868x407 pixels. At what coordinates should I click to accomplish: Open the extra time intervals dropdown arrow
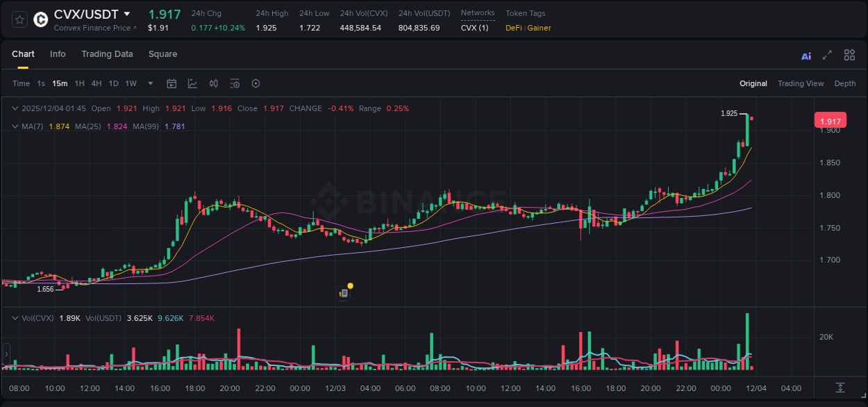[x=149, y=83]
